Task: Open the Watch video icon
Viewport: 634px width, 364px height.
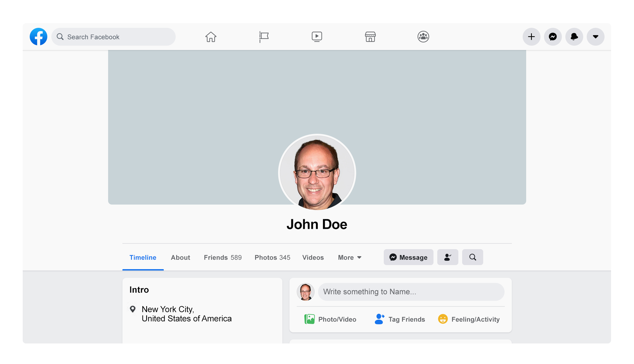Action: [x=317, y=37]
